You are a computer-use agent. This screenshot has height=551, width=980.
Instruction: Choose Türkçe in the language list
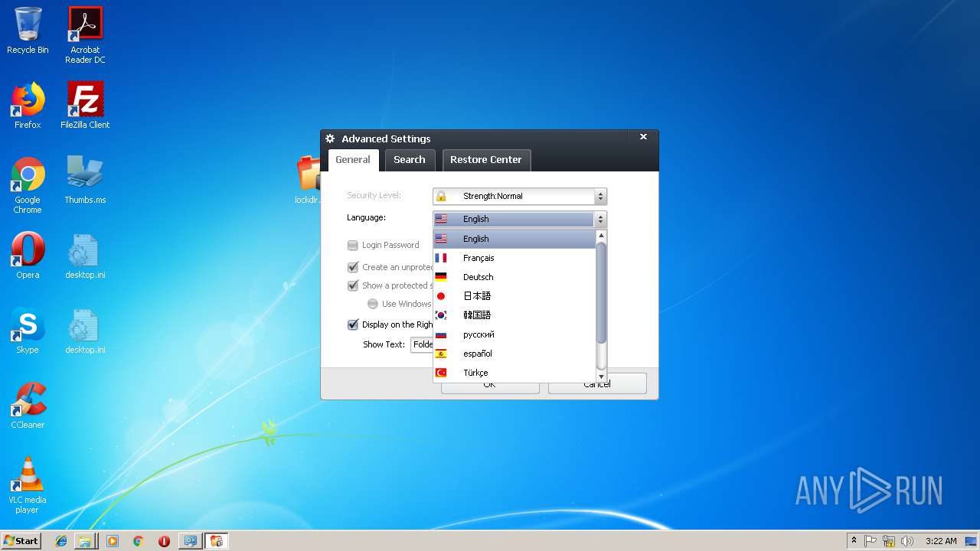[514, 373]
